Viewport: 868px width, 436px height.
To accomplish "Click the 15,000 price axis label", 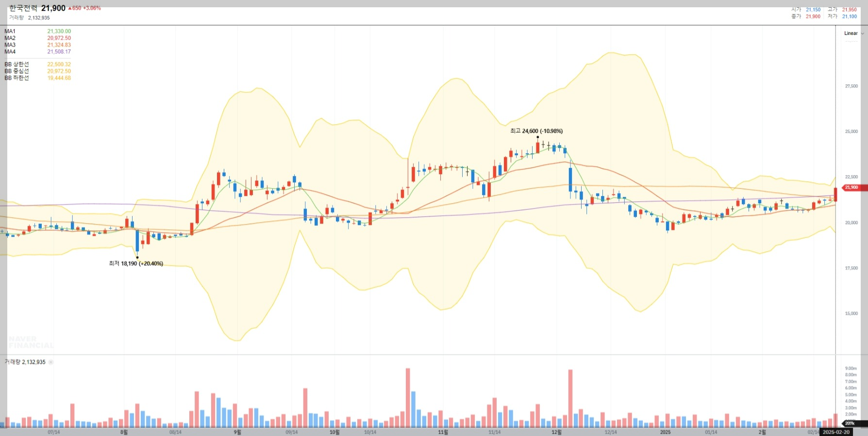I will click(x=851, y=314).
